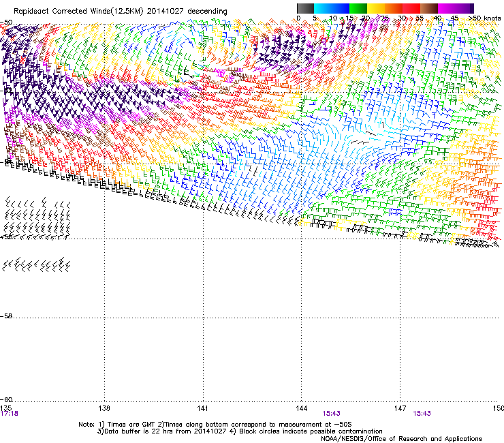Click the '-60' latitude axis label

[x=6, y=400]
